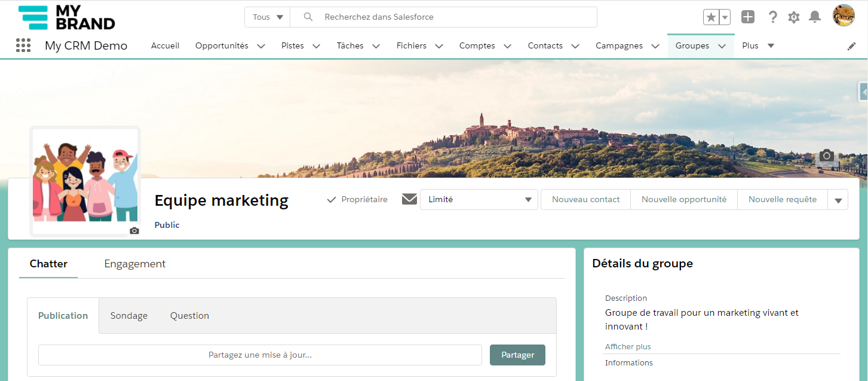Screen dimensions: 868x381
Task: Click the pencil icon to edit navigation
Action: (x=852, y=46)
